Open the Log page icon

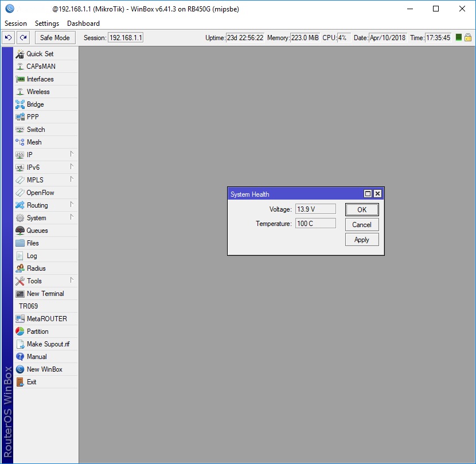[x=19, y=256]
